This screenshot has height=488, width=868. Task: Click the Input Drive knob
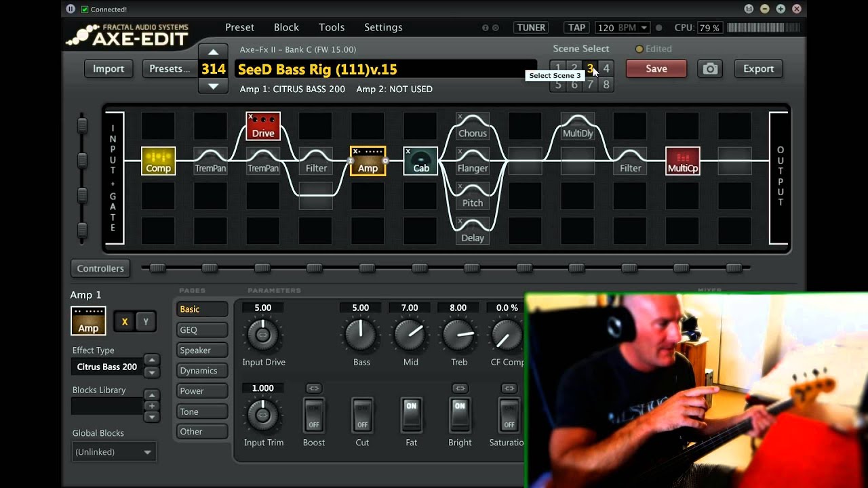[x=263, y=335]
